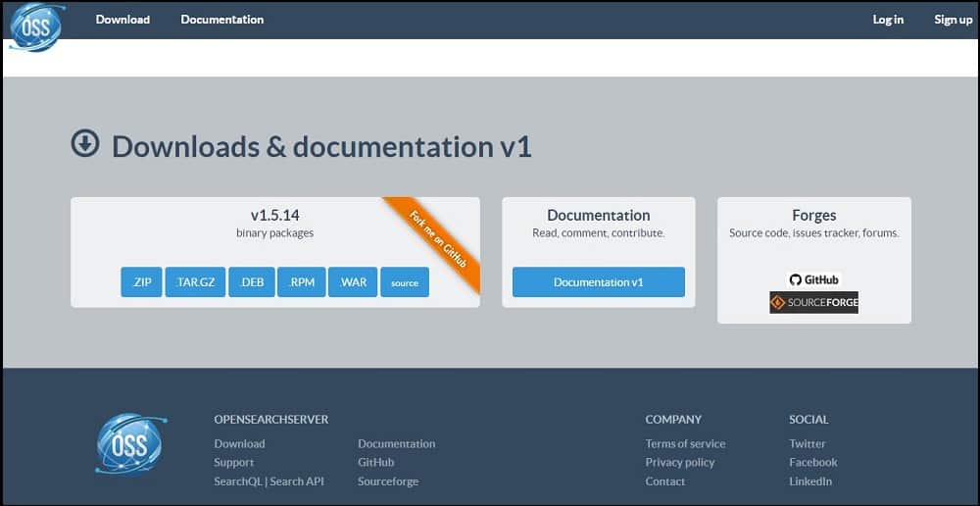Open Documentation in the top navigation bar
Viewport: 980px width, 506px height.
click(x=221, y=20)
